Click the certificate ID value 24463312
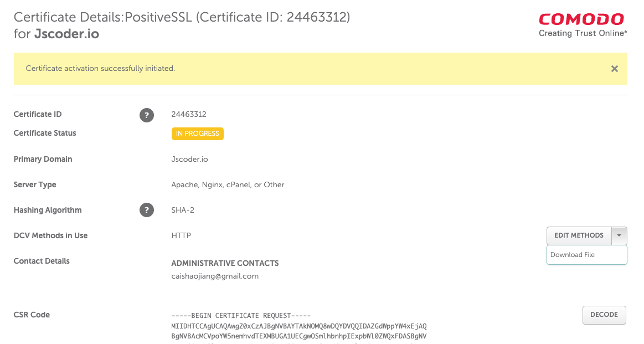The width and height of the screenshot is (644, 344). 188,114
